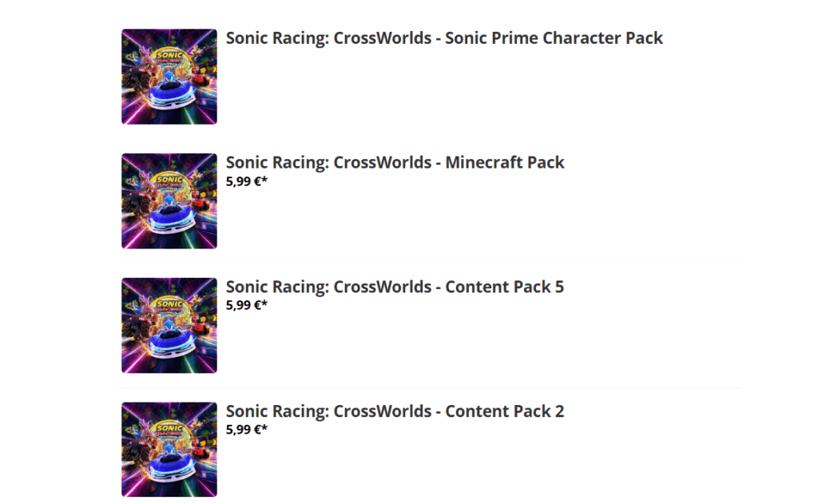Image resolution: width=818 pixels, height=504 pixels.
Task: Click Sonic logo in Sonic Prime Pack artwork
Action: (169, 59)
